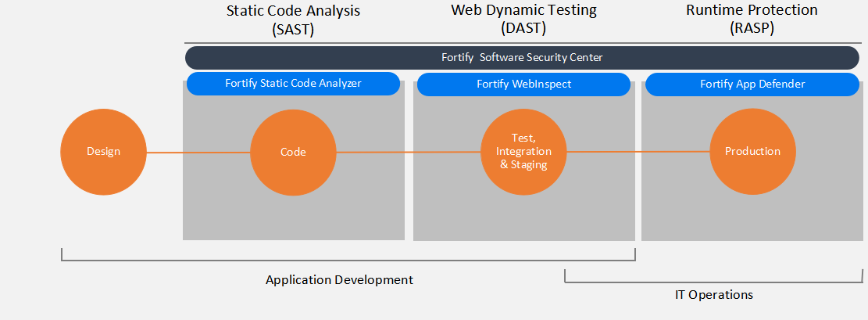Select the Production circle
Image resolution: width=868 pixels, height=320 pixels.
pos(753,152)
